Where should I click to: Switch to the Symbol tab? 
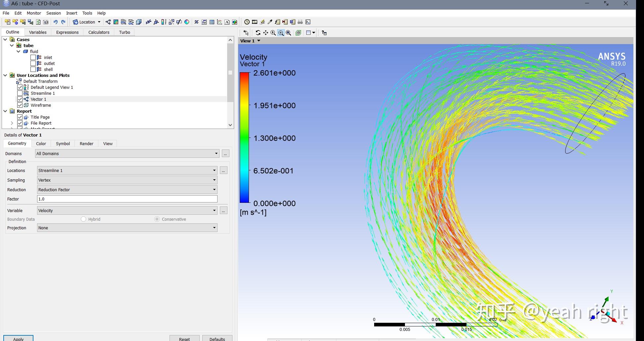point(63,144)
